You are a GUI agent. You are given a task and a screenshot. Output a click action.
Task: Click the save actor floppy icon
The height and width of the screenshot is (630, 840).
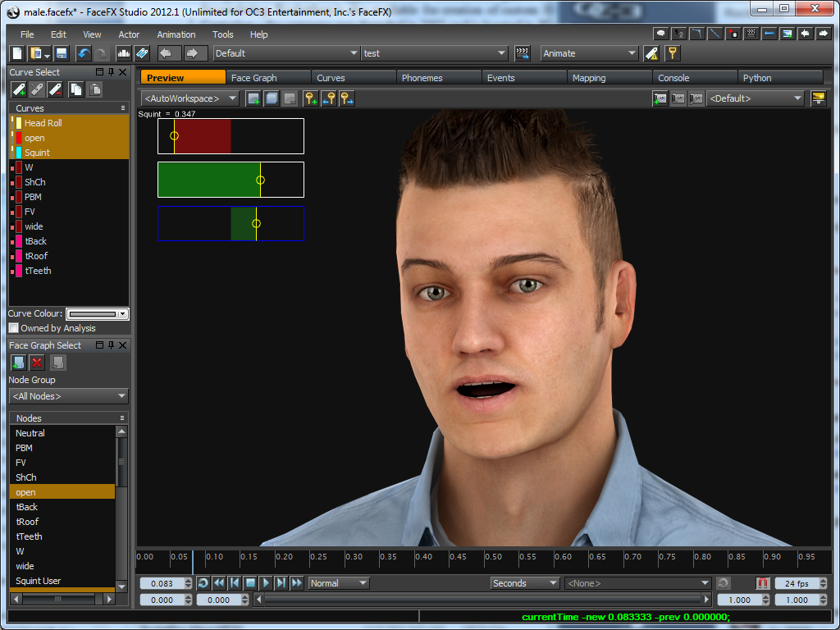[61, 53]
